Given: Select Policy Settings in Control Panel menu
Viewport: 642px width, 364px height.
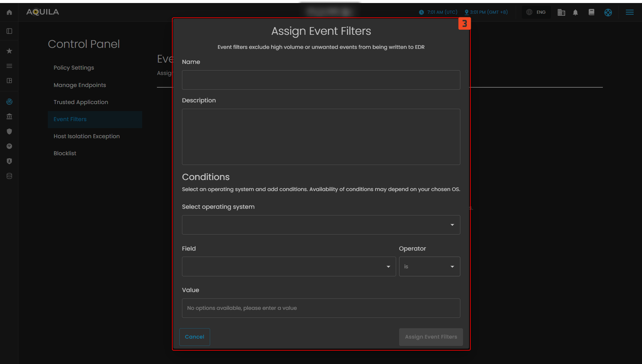Looking at the screenshot, I should (x=74, y=68).
